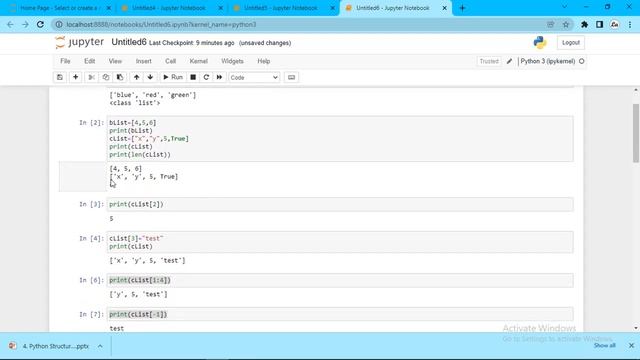Viewport: 640px width, 360px height.
Task: Reload the current page
Action: click(x=40, y=24)
